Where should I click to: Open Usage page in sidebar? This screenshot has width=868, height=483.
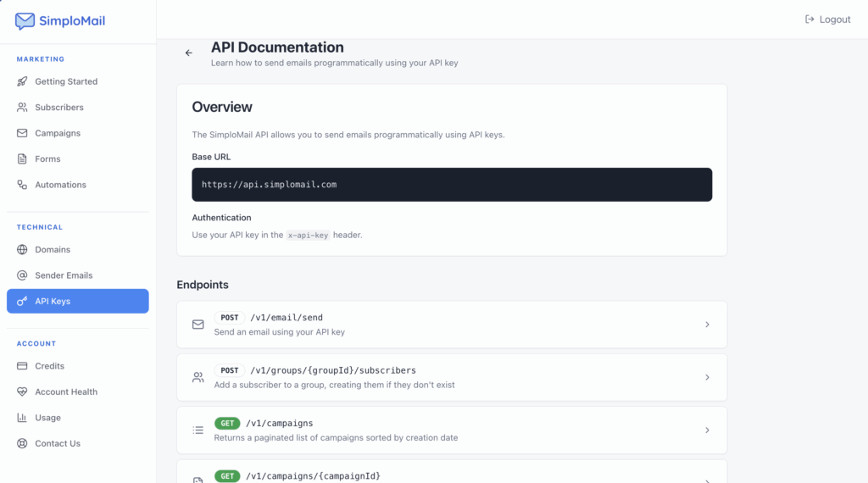pos(77,418)
